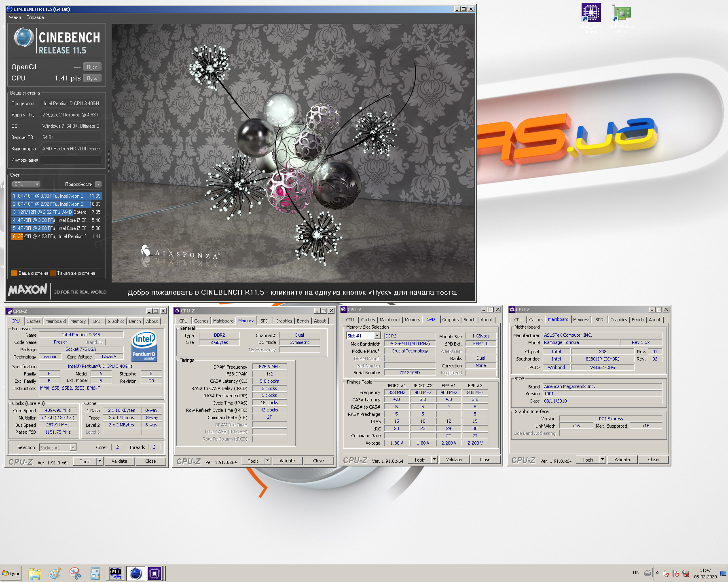Click the Cinebench title bar app icon
728x582 pixels.
(9, 9)
